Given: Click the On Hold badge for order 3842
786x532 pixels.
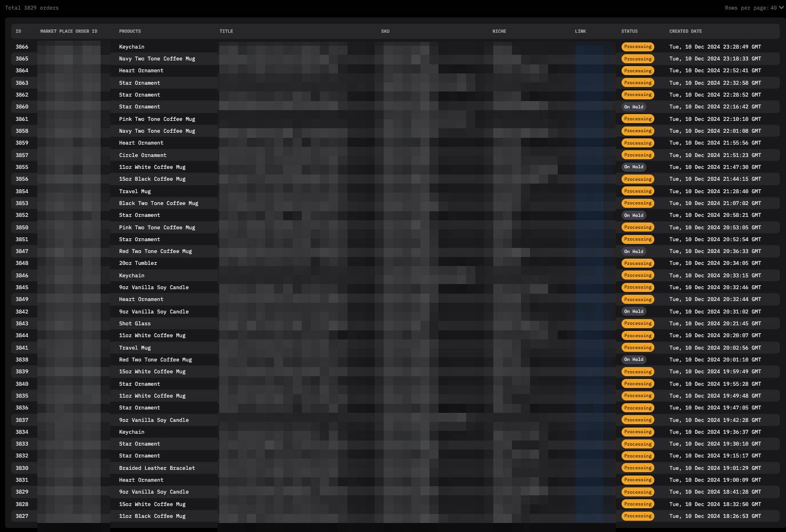Looking at the screenshot, I should pos(633,312).
